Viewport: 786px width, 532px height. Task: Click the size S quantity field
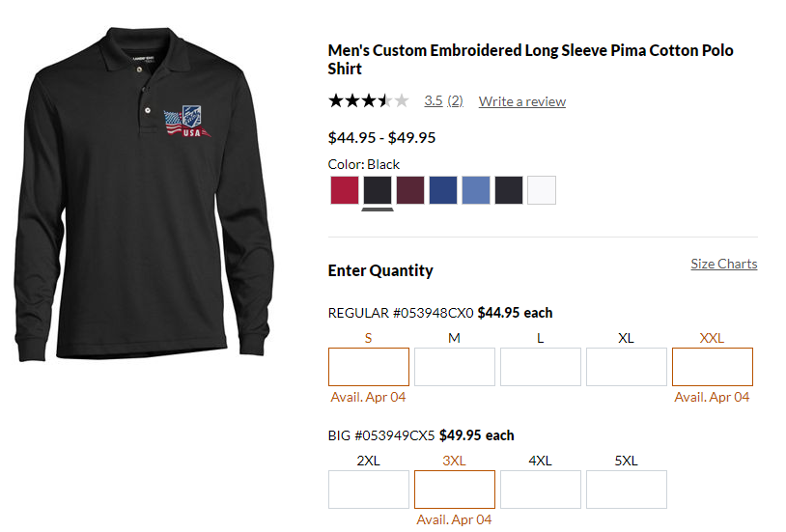(x=369, y=367)
